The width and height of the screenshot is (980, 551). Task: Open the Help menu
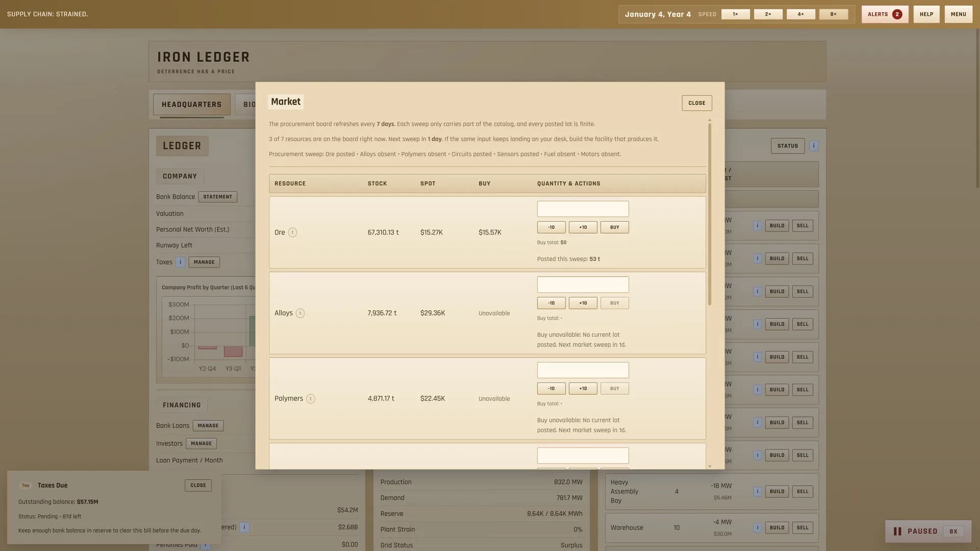point(926,14)
